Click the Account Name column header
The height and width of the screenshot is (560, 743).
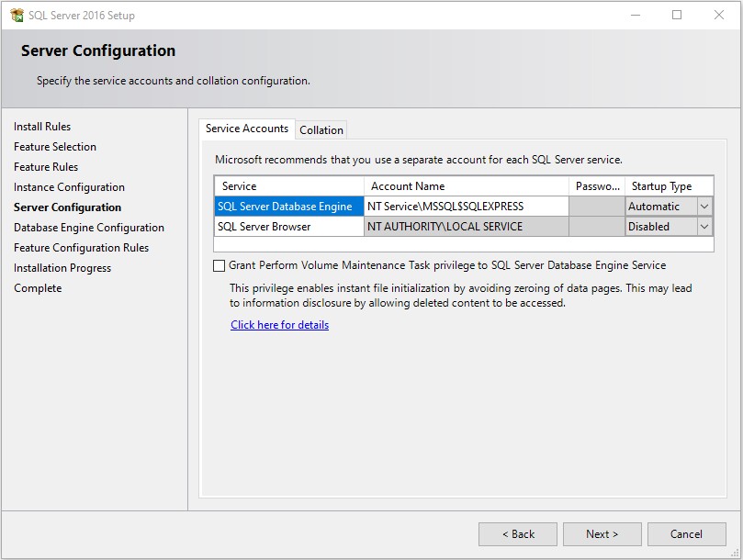pyautogui.click(x=466, y=186)
